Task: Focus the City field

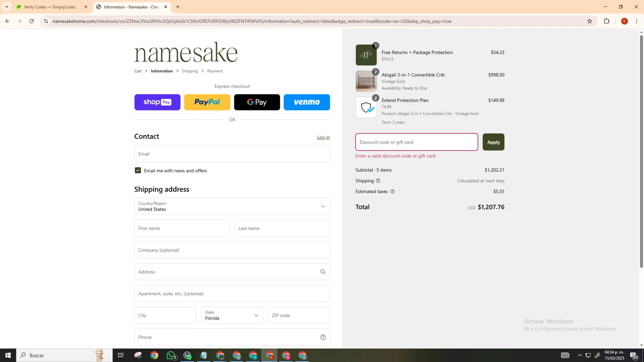Action: point(165,315)
